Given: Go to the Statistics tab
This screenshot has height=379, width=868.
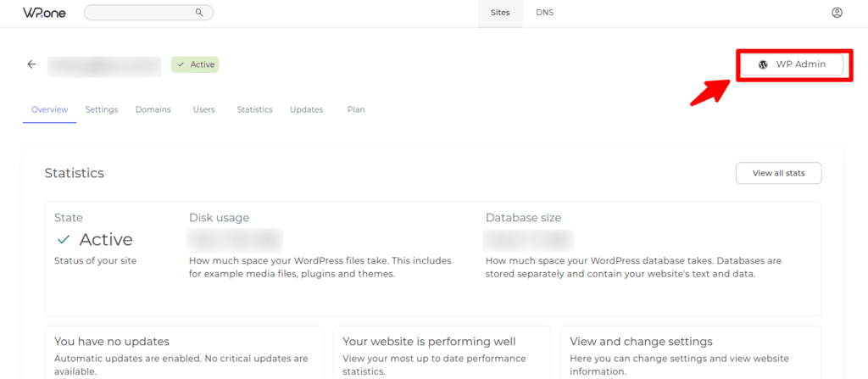Looking at the screenshot, I should [x=254, y=109].
